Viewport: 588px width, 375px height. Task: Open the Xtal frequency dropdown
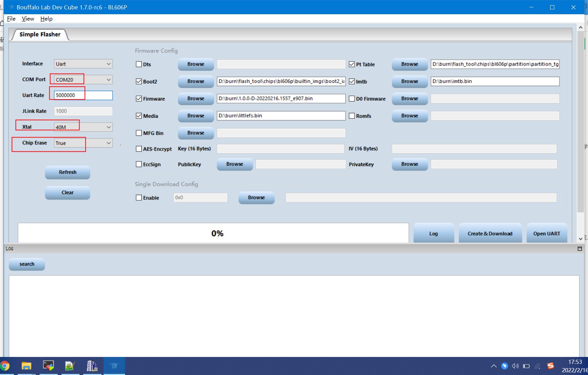tap(83, 127)
